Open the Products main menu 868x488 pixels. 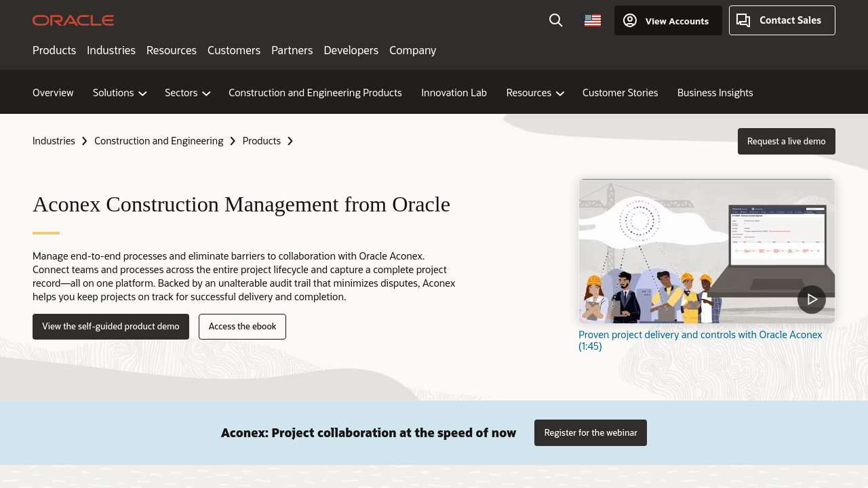[54, 50]
